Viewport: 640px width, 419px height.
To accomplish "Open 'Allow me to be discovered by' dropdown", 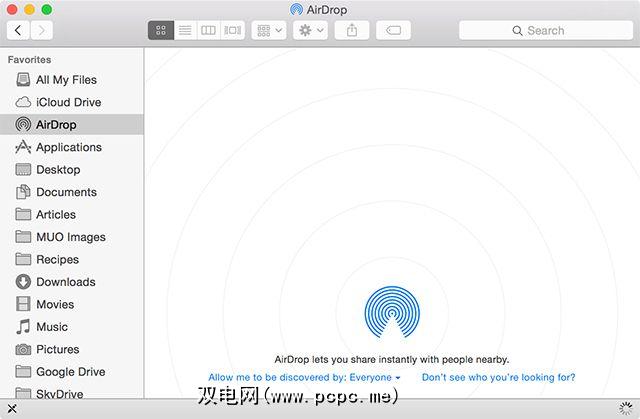I will point(304,377).
